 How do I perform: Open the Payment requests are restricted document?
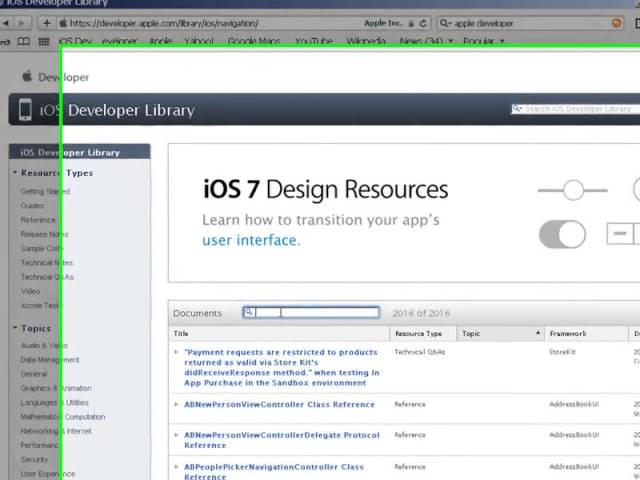click(x=282, y=367)
